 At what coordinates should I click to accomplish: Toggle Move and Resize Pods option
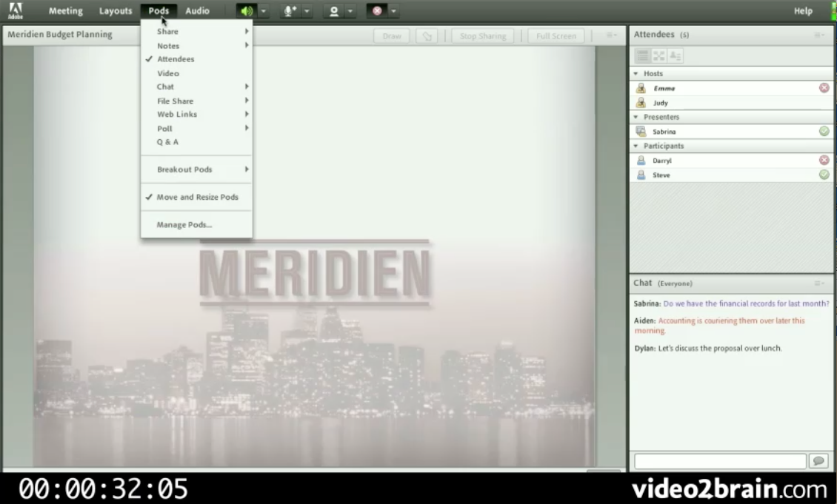pyautogui.click(x=196, y=198)
